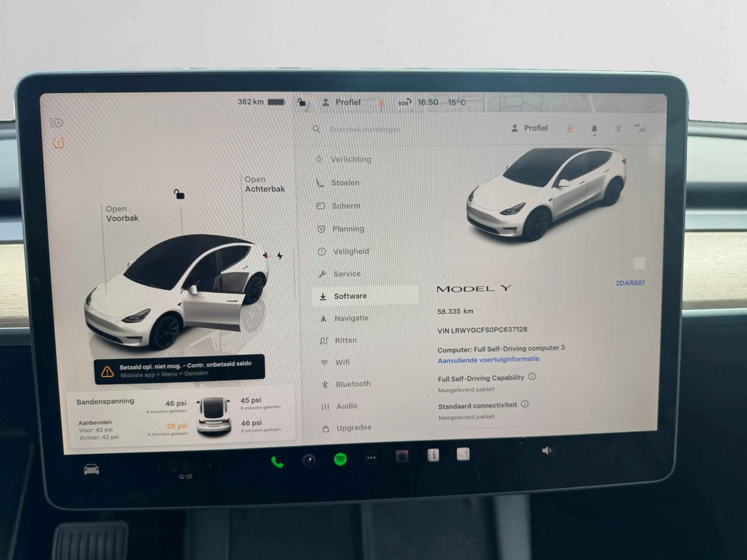This screenshot has height=560, width=747.
Task: Open Voorbak front trunk button
Action: point(122,214)
